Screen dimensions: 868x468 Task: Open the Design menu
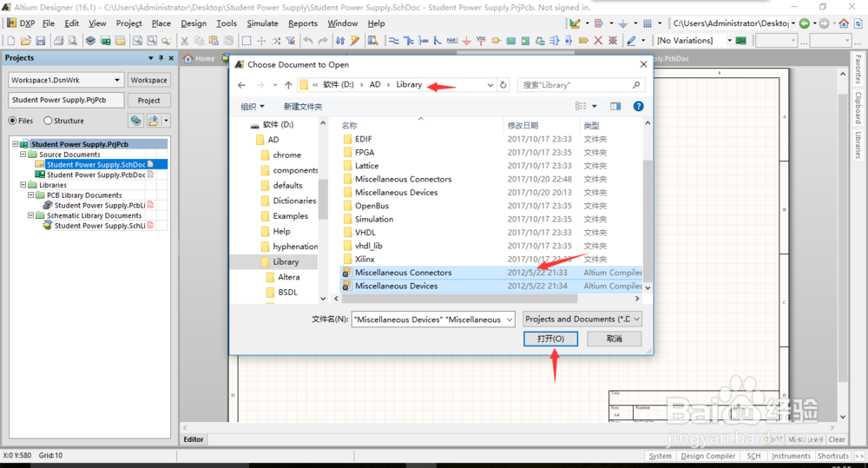(194, 23)
